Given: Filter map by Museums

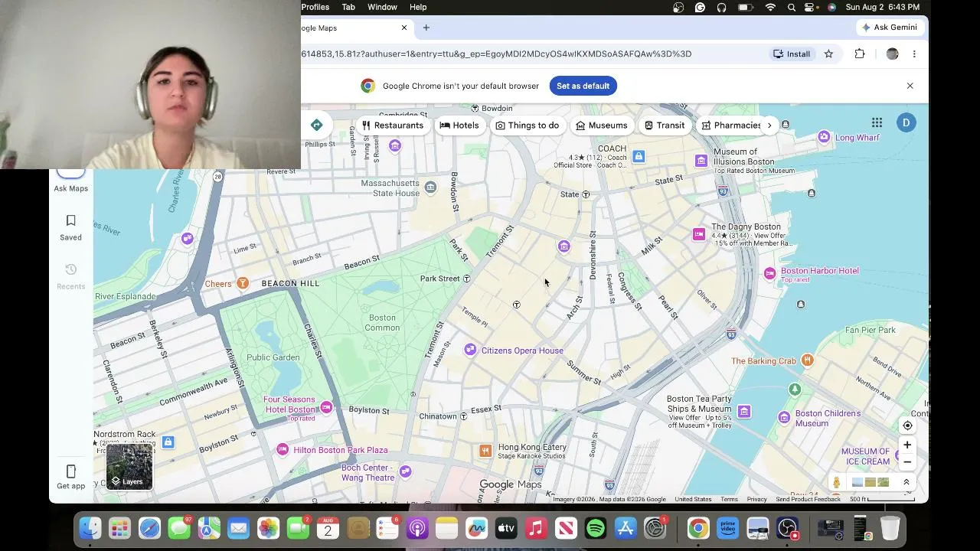Looking at the screenshot, I should tap(602, 125).
